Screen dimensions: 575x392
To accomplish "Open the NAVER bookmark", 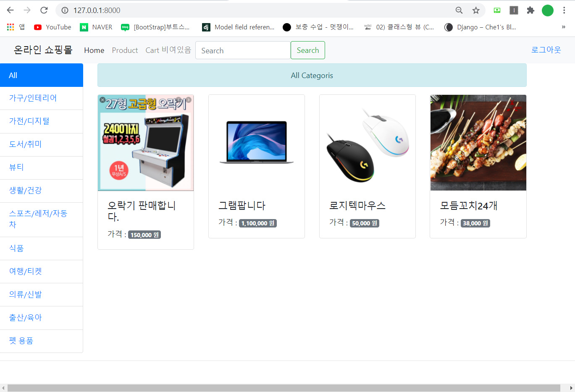I will [x=96, y=27].
